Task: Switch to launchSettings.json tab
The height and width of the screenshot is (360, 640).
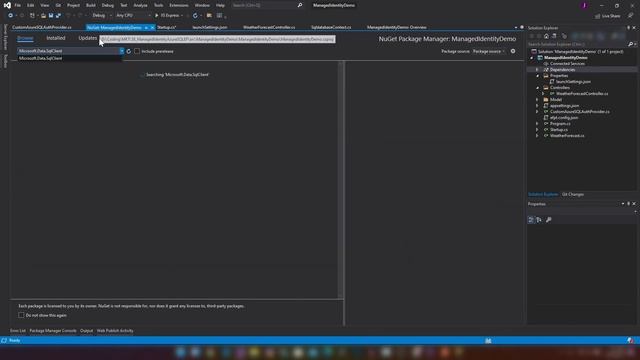Action: coord(210,27)
